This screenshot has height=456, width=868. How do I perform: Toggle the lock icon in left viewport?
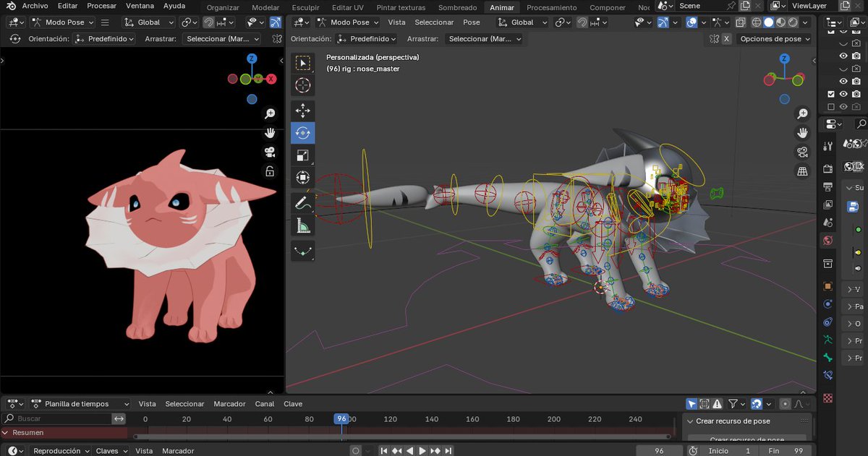coord(270,171)
